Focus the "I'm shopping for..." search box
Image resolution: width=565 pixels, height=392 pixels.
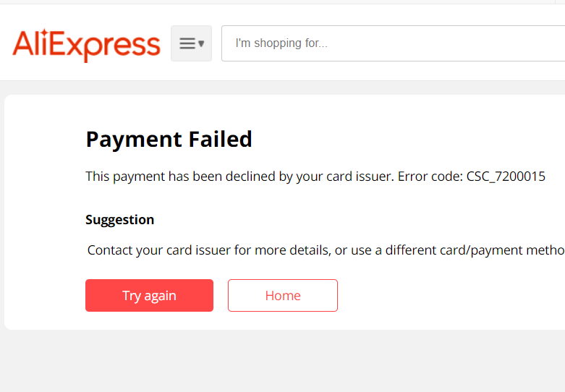393,43
